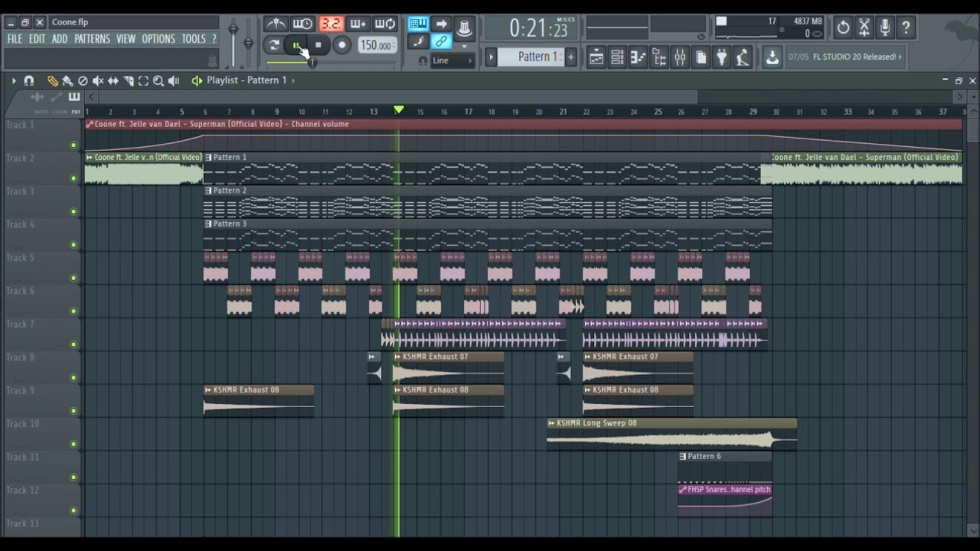The width and height of the screenshot is (980, 551).
Task: Click the green speaker icon beside Playlist
Action: click(x=197, y=80)
